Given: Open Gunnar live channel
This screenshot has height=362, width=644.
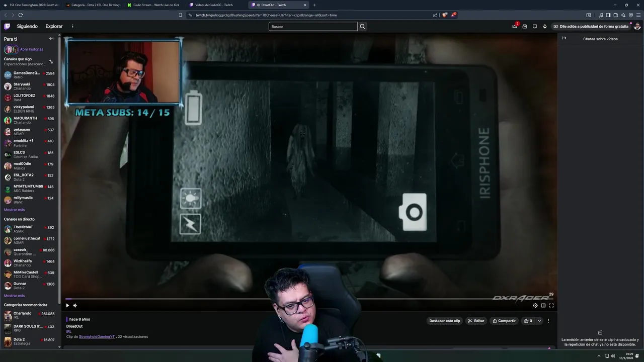Looking at the screenshot, I should tap(30, 286).
